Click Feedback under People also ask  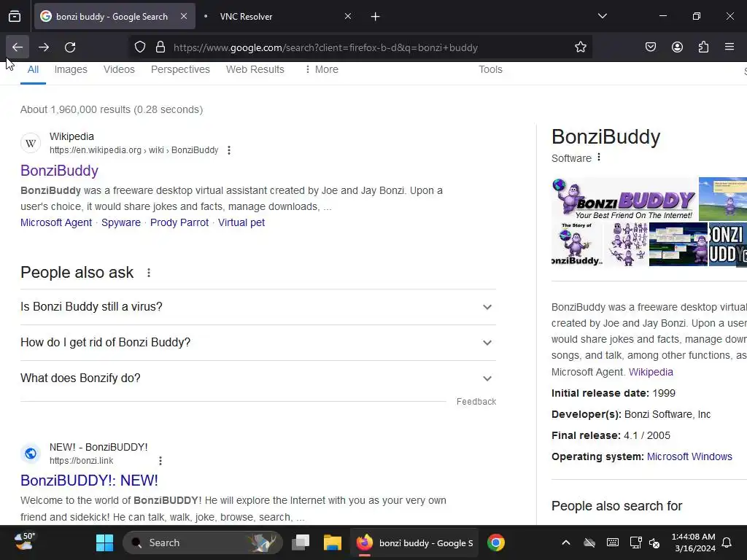pos(476,402)
